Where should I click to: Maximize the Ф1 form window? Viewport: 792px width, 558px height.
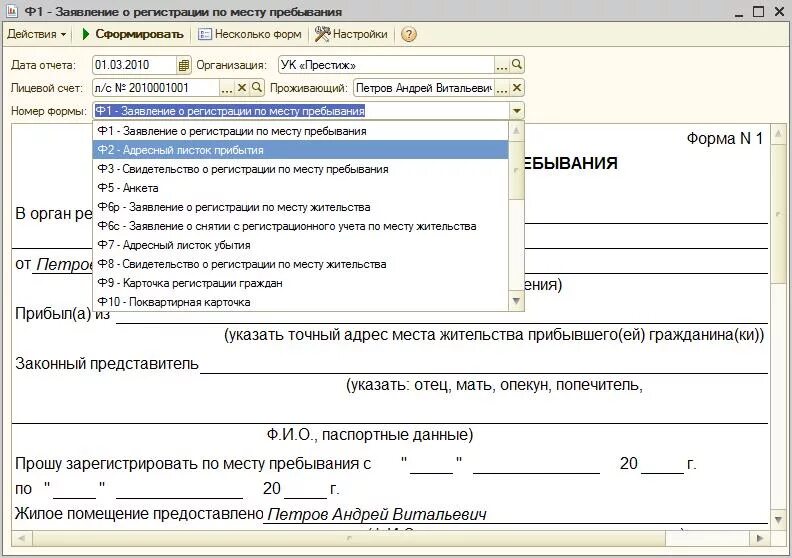point(758,11)
